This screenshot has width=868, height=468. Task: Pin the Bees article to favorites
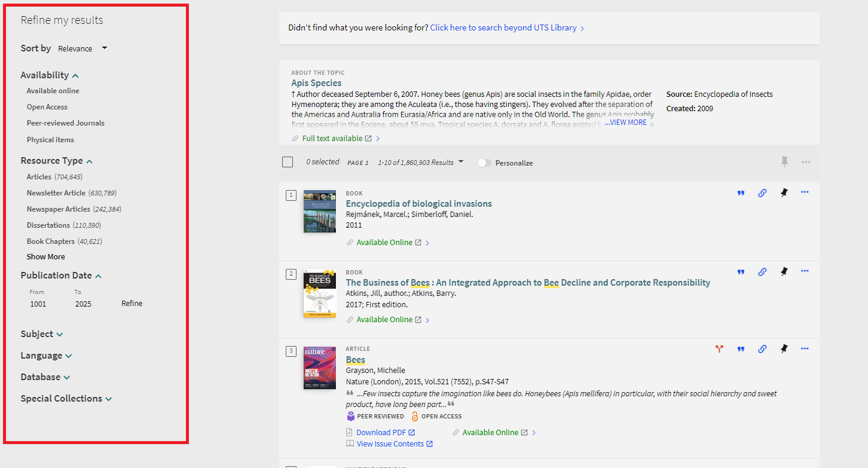point(784,348)
